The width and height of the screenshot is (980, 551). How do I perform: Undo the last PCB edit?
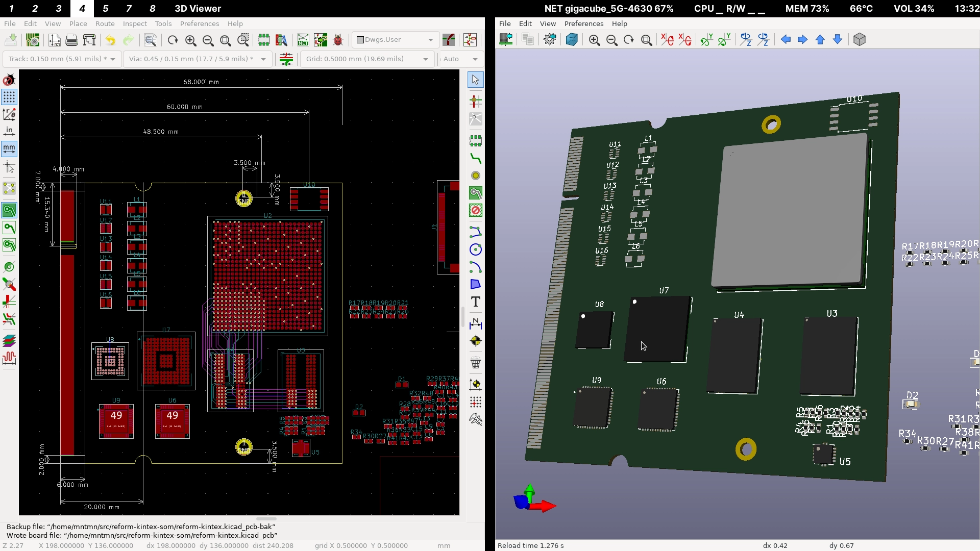point(110,40)
